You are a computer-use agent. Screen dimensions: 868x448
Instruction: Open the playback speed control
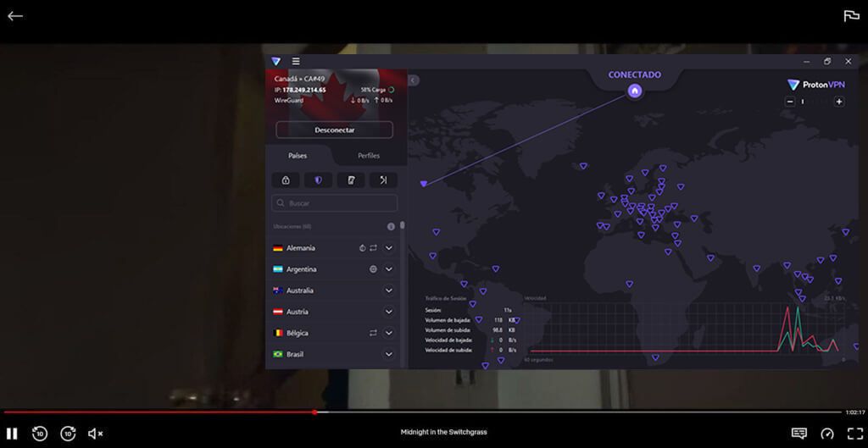pos(827,433)
